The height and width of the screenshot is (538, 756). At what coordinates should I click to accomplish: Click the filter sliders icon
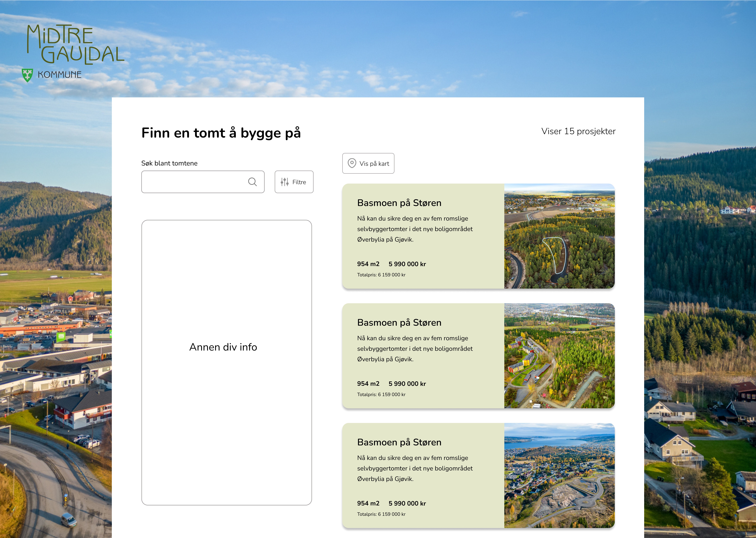[x=284, y=182]
